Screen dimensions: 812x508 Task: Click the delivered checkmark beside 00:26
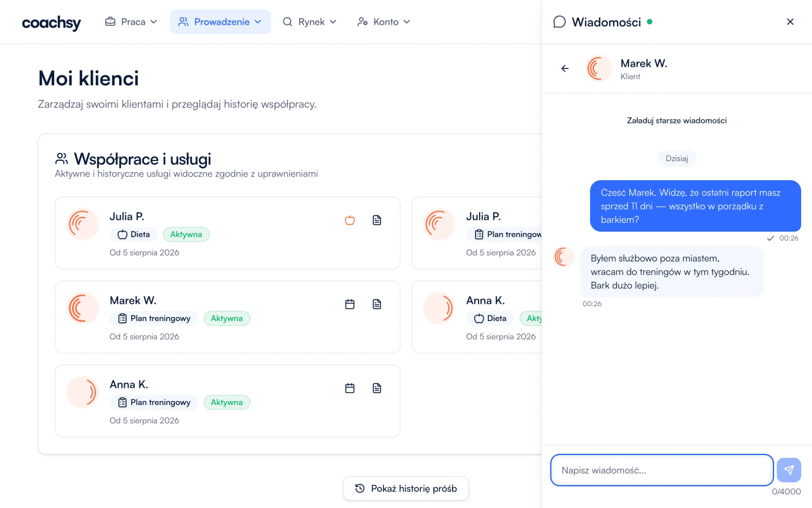(x=770, y=238)
